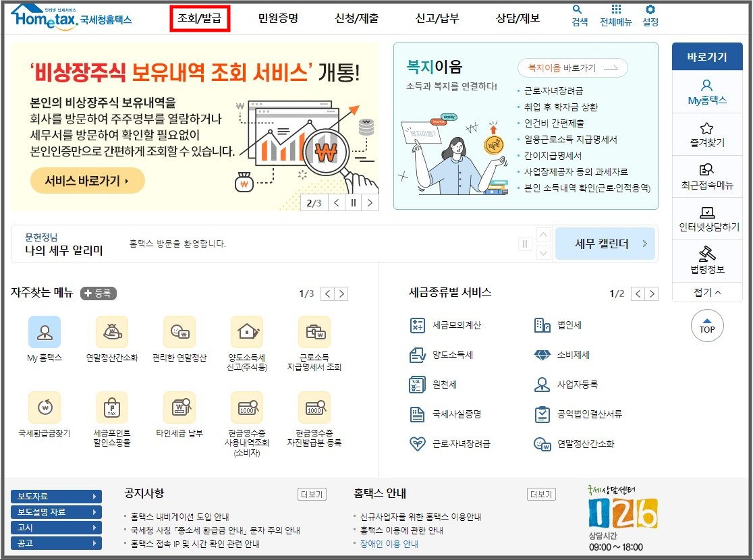Show previous banner slide
Screen dimensions: 753x560
click(x=337, y=202)
